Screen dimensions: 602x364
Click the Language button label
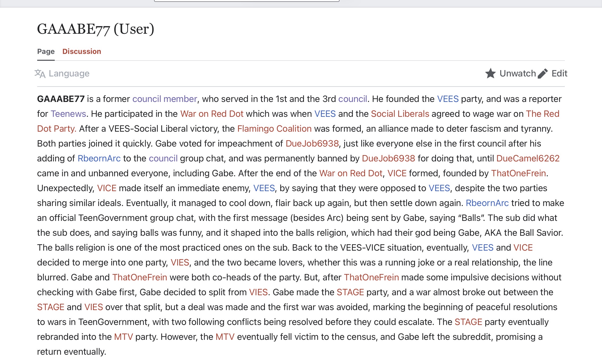click(69, 74)
